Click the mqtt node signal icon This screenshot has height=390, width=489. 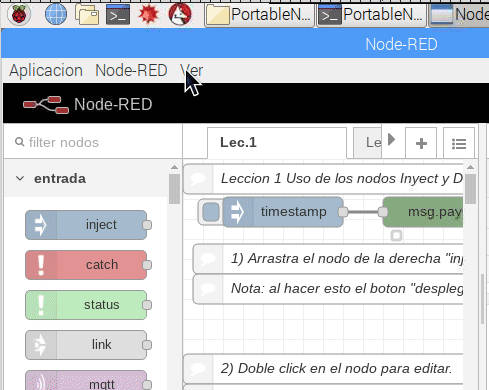41,381
